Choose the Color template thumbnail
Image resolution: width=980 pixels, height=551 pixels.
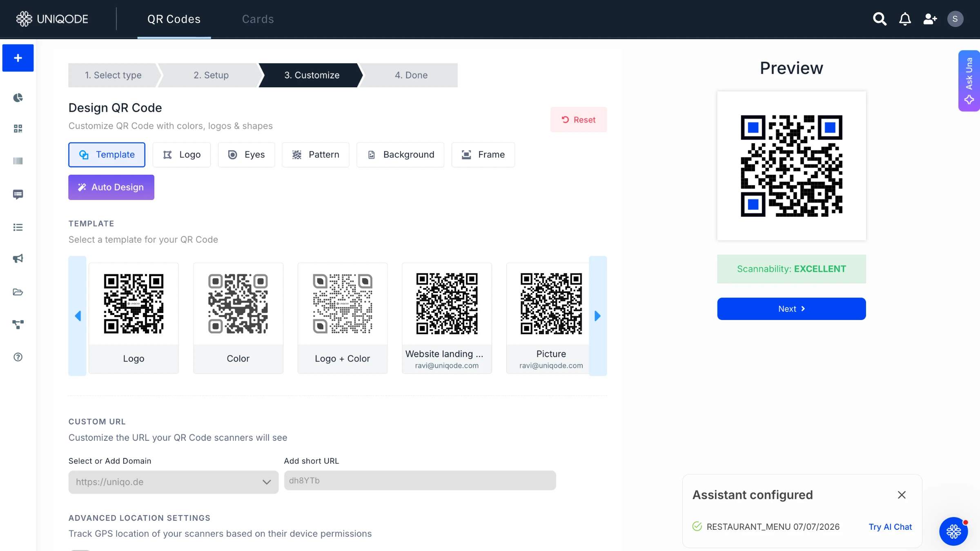click(238, 318)
